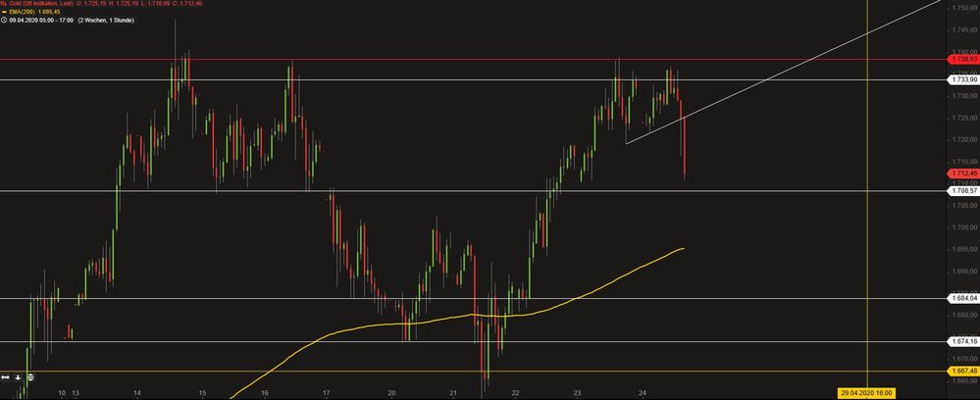Screen dimensions: 980x400
Task: Click the horizontal double-arrow icon at bottom left
Action: click(x=6, y=376)
